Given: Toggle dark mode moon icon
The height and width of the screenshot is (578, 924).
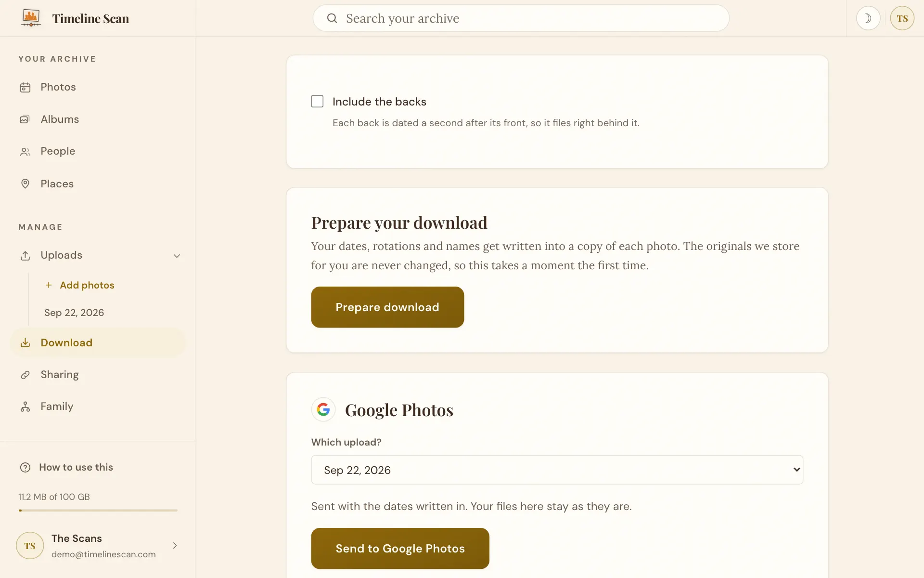Looking at the screenshot, I should point(868,18).
